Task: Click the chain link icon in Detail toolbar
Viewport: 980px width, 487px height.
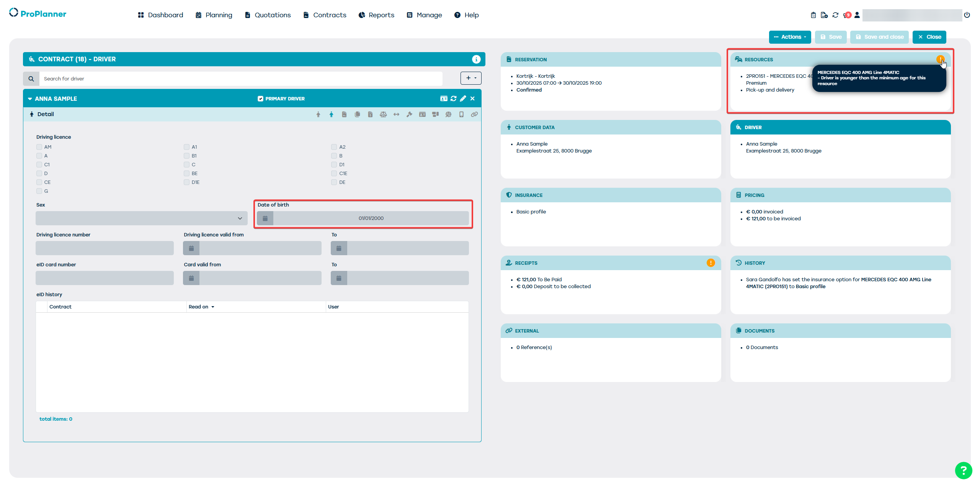Action: (x=474, y=114)
